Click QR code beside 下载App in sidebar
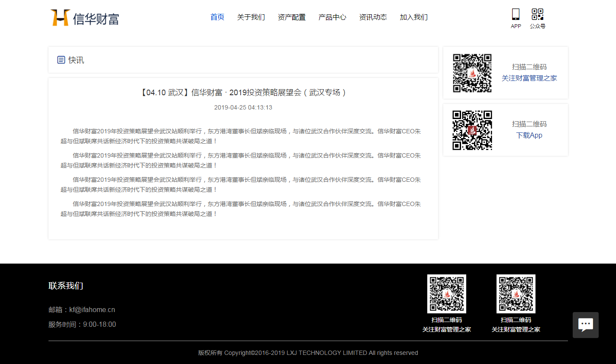The height and width of the screenshot is (364, 616). [x=472, y=130]
